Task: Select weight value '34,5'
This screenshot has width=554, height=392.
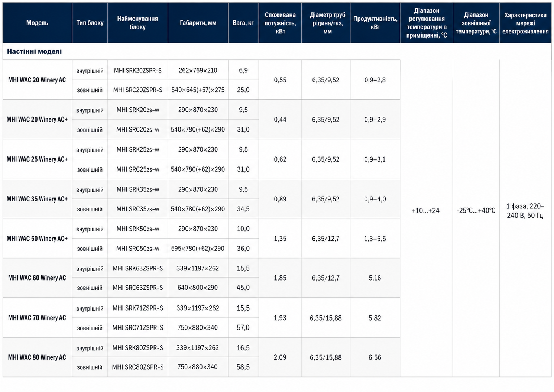Action: pos(243,209)
